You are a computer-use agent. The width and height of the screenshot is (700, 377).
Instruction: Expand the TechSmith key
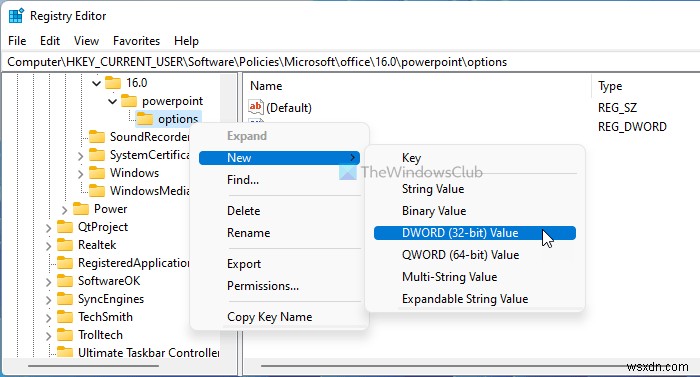pyautogui.click(x=48, y=318)
